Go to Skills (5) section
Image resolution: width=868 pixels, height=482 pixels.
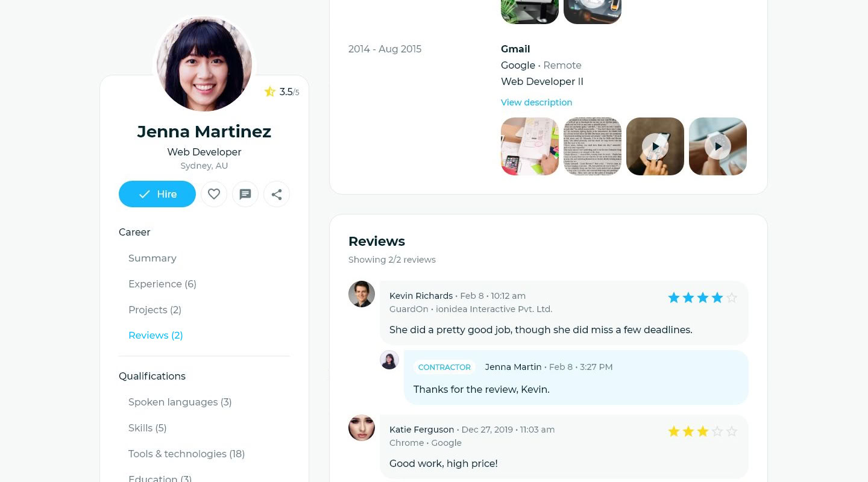point(147,428)
